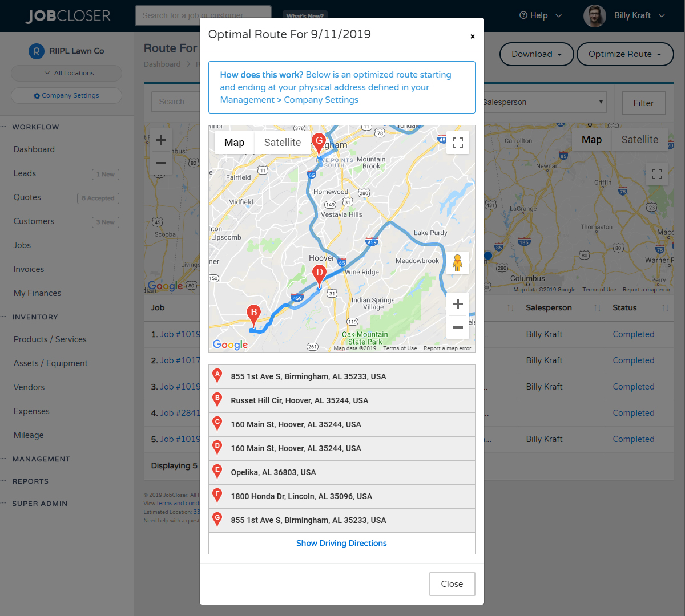Expand the All Locations selector

[66, 73]
